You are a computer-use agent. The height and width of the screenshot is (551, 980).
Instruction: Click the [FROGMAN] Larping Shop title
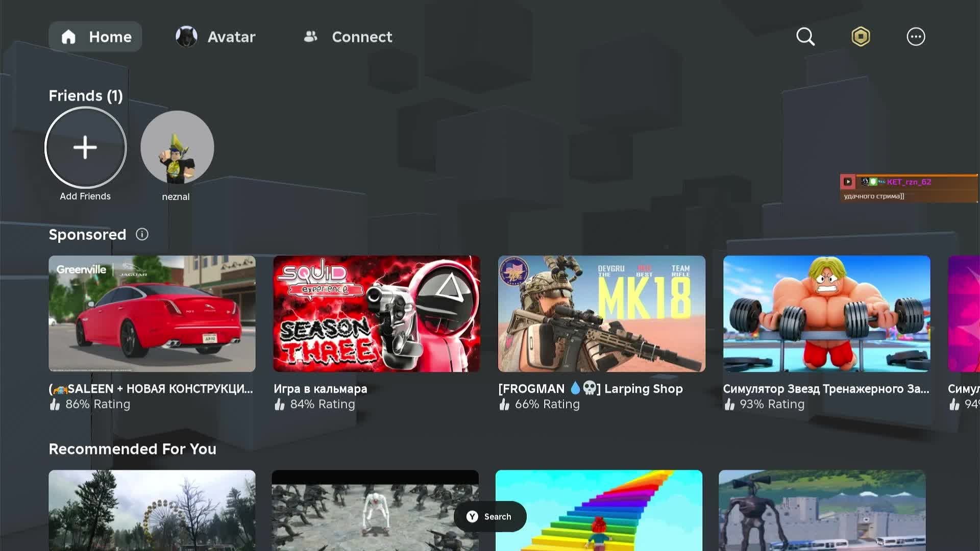(591, 389)
